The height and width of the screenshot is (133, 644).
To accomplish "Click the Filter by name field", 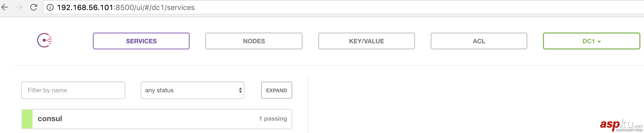I will (x=73, y=90).
